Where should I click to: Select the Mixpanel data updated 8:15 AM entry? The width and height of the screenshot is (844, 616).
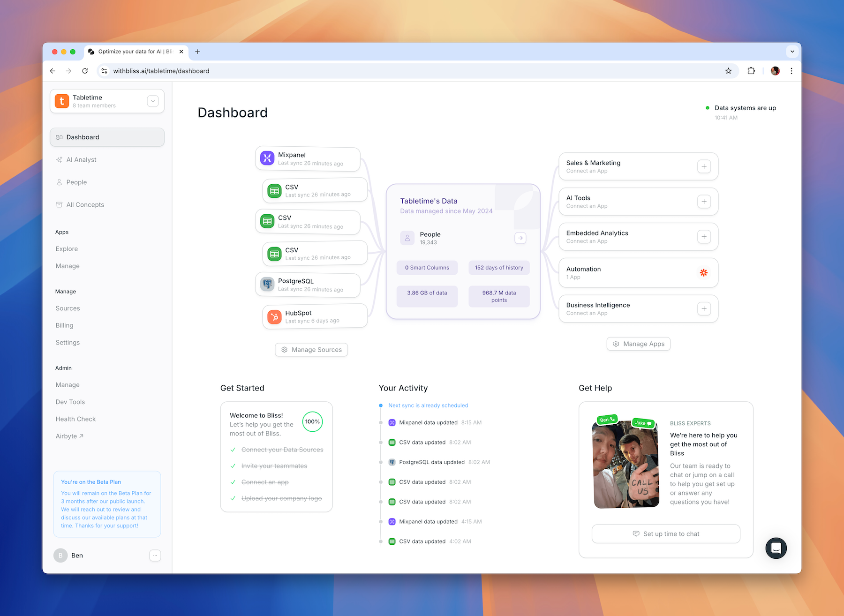point(435,422)
